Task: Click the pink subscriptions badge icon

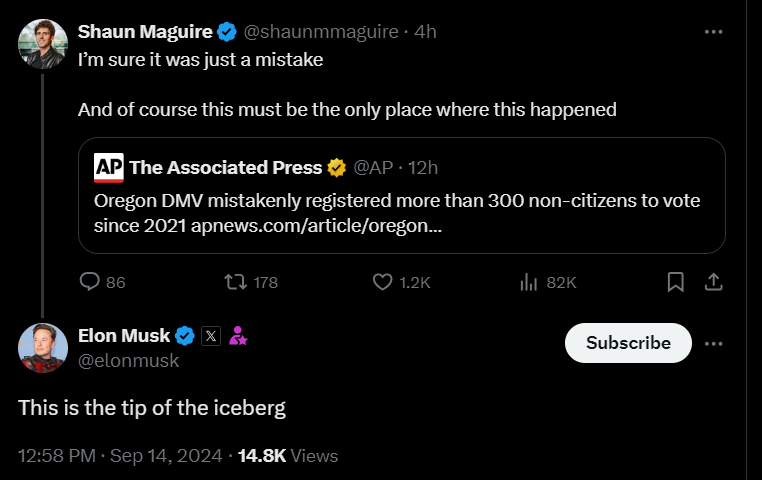Action: (238, 336)
